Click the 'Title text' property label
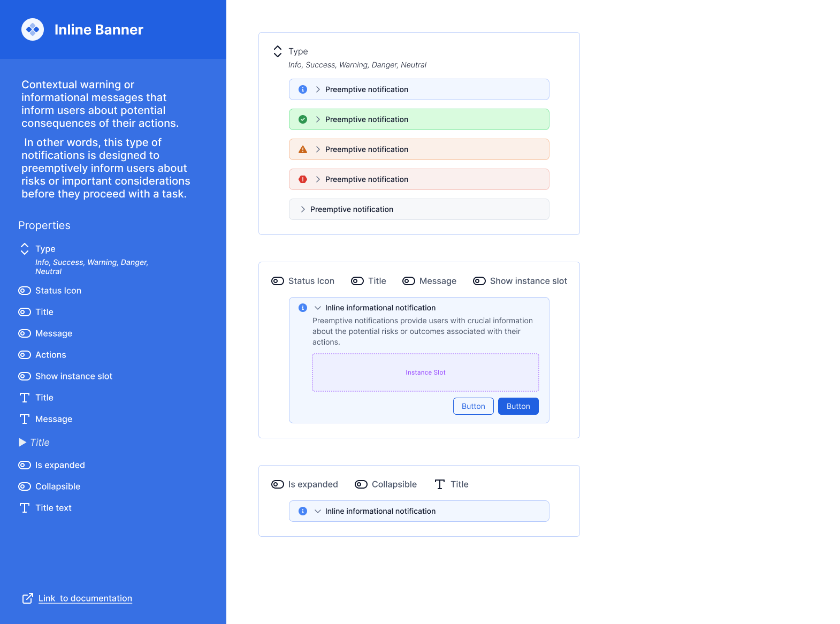The image size is (840, 624). point(54,508)
